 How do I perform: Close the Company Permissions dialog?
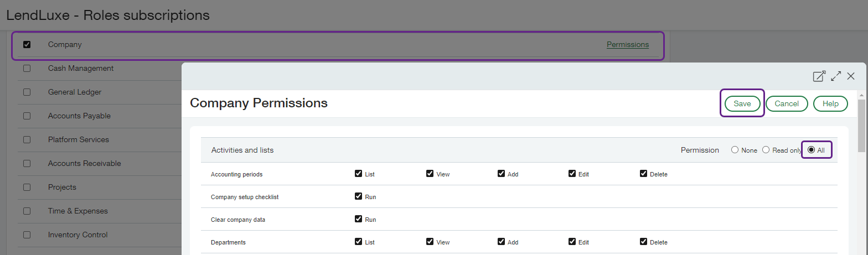[x=851, y=76]
